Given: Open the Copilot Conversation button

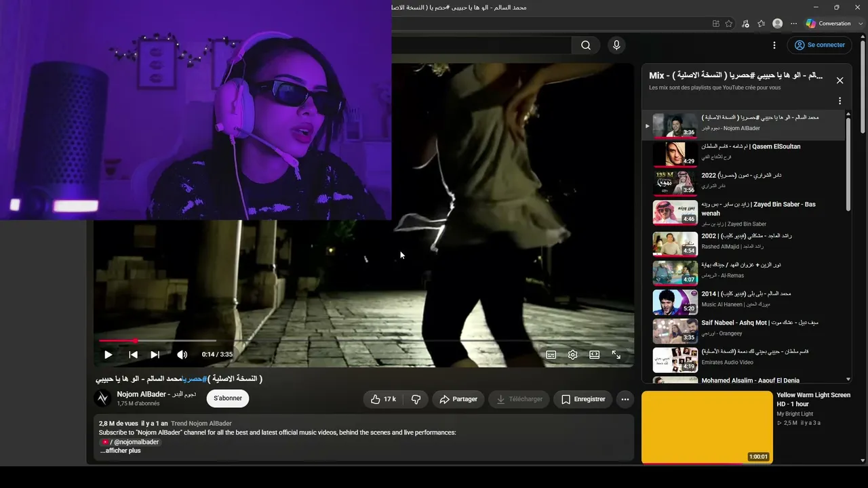Looking at the screenshot, I should (x=828, y=24).
